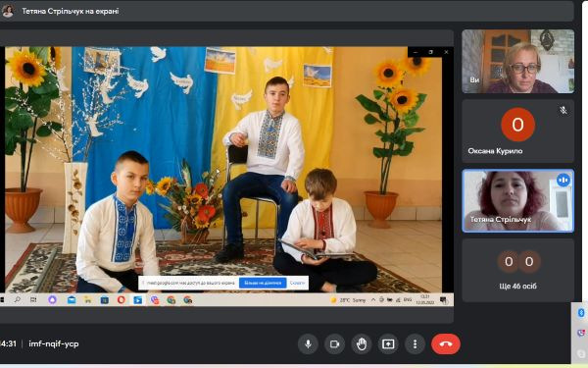Open the Microsoft Store icon in taskbar
This screenshot has width=588, height=368.
104,299
